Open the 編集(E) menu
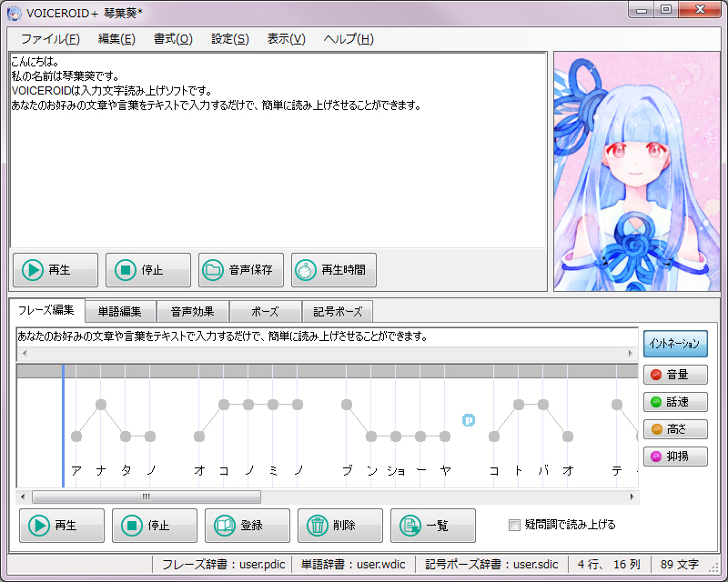The height and width of the screenshot is (582, 728). [x=116, y=39]
